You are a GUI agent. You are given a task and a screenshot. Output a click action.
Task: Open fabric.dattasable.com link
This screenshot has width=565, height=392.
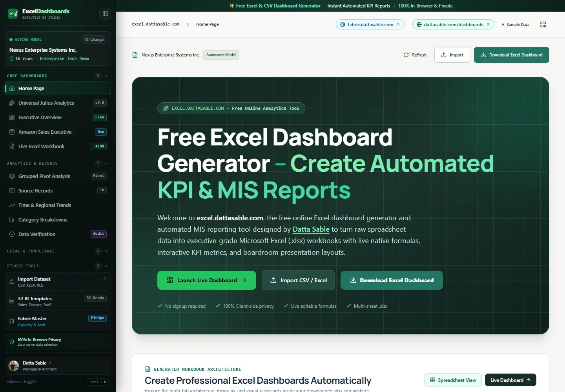370,24
